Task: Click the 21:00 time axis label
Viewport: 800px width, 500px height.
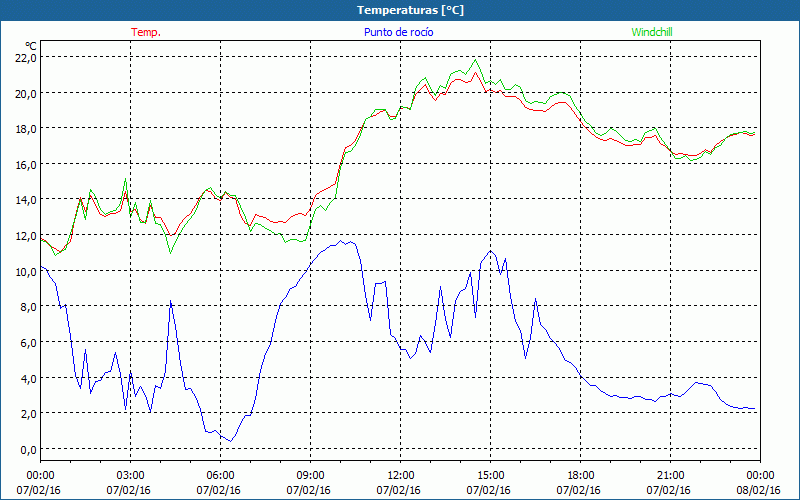Action: (670, 476)
